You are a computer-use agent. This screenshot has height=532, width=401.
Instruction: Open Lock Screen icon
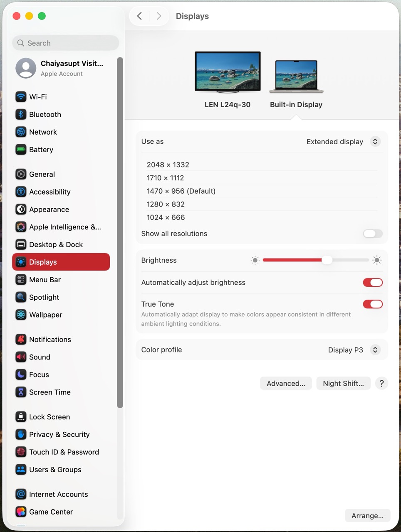point(21,417)
